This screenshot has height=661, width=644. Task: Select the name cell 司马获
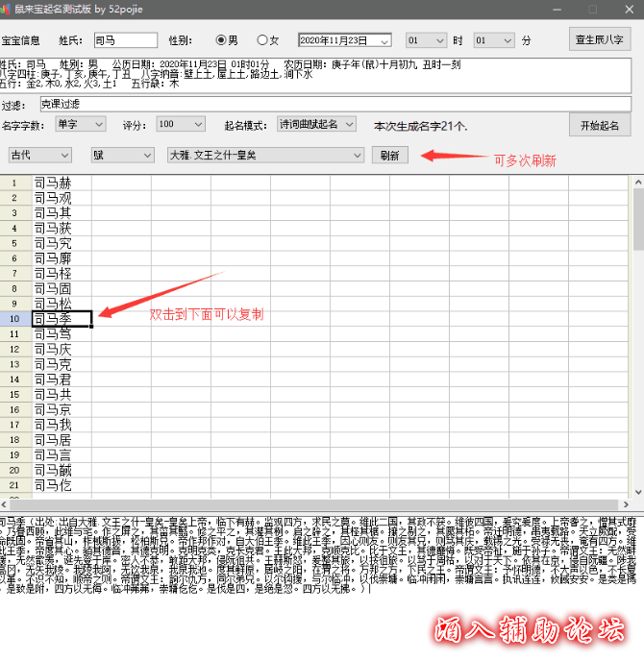click(62, 229)
